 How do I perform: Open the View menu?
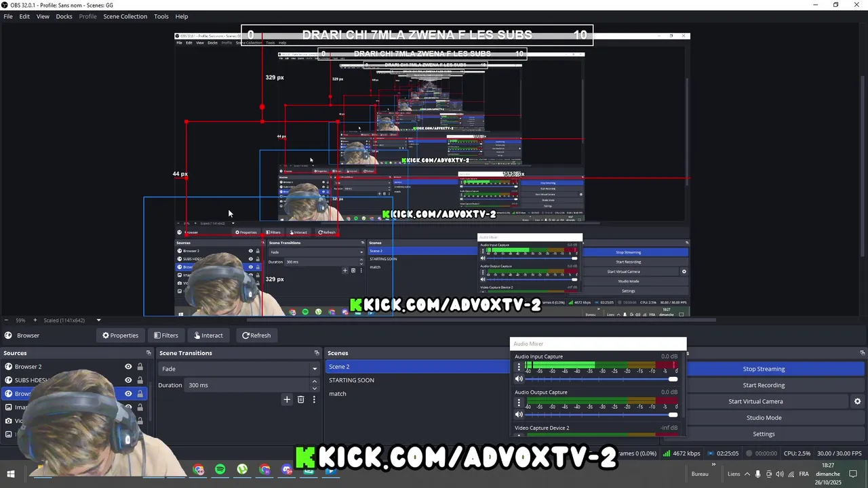[x=43, y=16]
